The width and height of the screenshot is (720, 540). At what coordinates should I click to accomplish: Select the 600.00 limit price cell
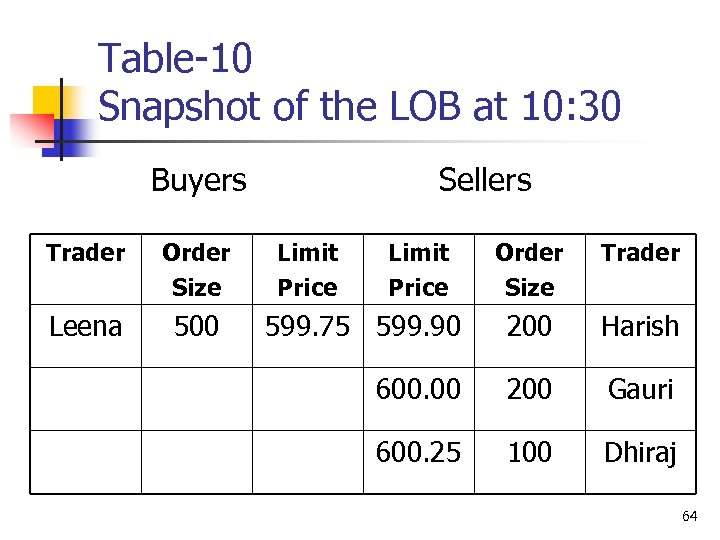(x=418, y=389)
